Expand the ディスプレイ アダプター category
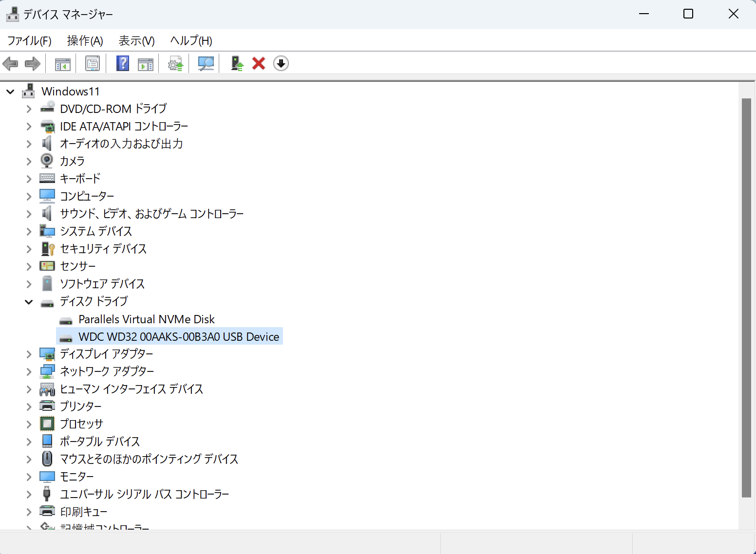This screenshot has height=554, width=756. (29, 354)
